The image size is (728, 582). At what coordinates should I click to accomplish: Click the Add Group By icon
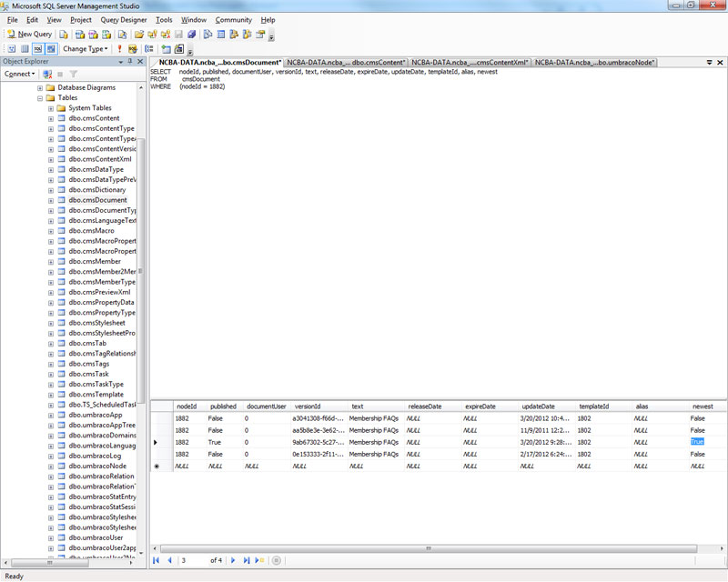pyautogui.click(x=149, y=49)
